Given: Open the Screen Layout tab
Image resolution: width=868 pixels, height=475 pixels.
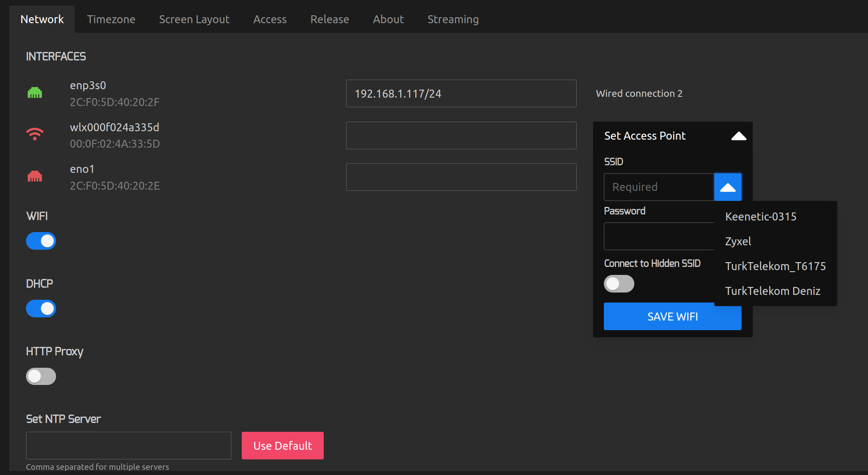Looking at the screenshot, I should click(x=194, y=19).
